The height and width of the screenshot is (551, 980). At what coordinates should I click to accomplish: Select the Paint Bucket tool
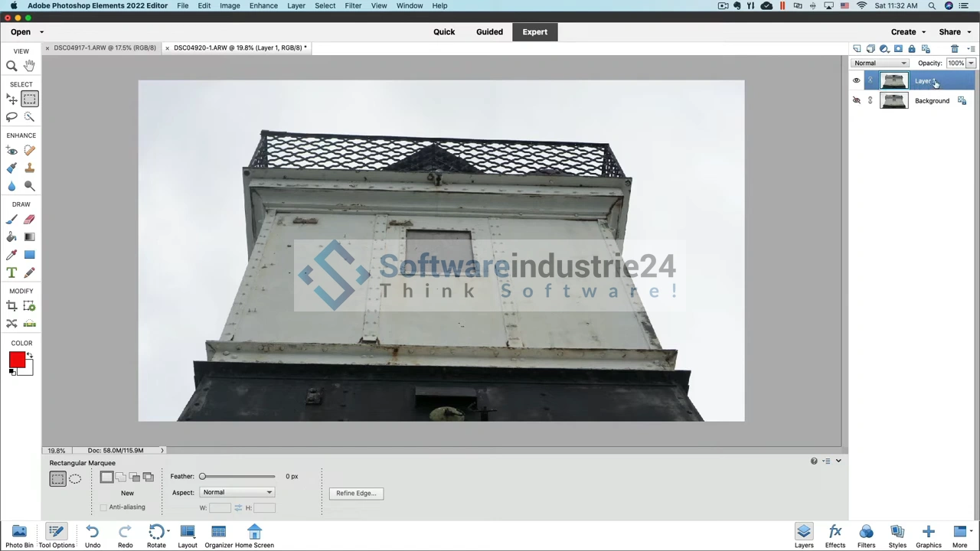[11, 237]
